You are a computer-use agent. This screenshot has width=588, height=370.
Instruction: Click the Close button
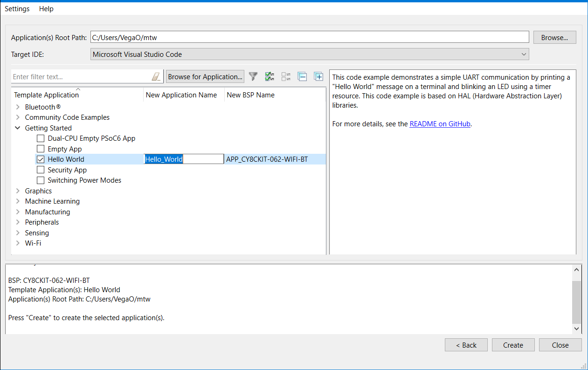tap(560, 345)
